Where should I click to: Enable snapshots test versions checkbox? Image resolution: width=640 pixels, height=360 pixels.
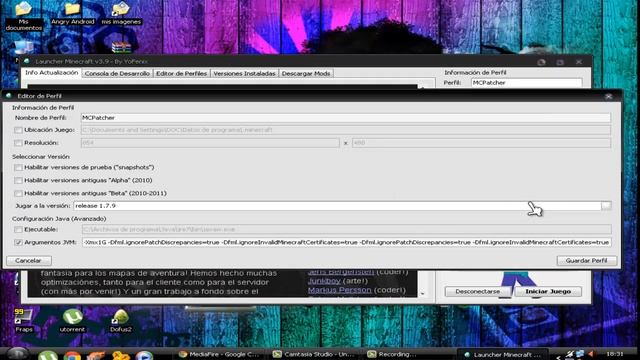tap(18, 168)
